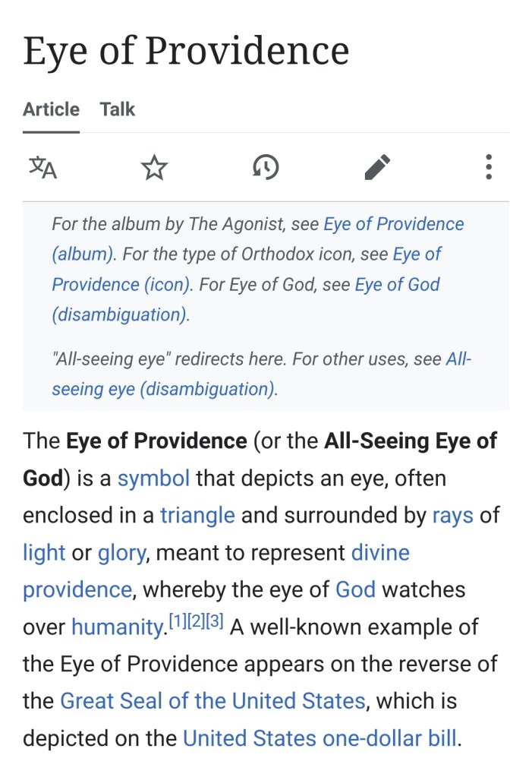Switch to the Talk tab
The image size is (532, 777).
pyautogui.click(x=118, y=109)
